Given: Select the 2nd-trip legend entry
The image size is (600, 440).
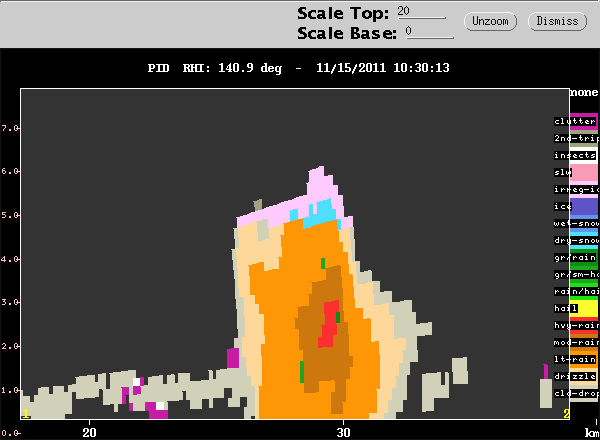Looking at the screenshot, I should (576, 138).
